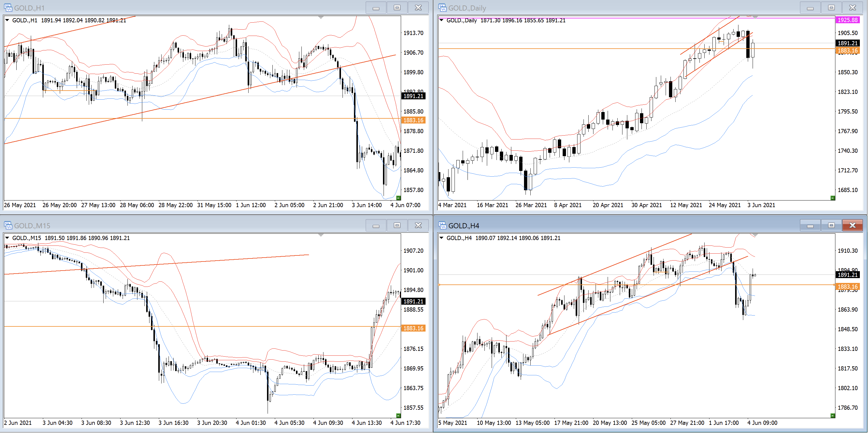Click green corner square in H1 chart
Image resolution: width=868 pixels, height=433 pixels.
pyautogui.click(x=398, y=198)
